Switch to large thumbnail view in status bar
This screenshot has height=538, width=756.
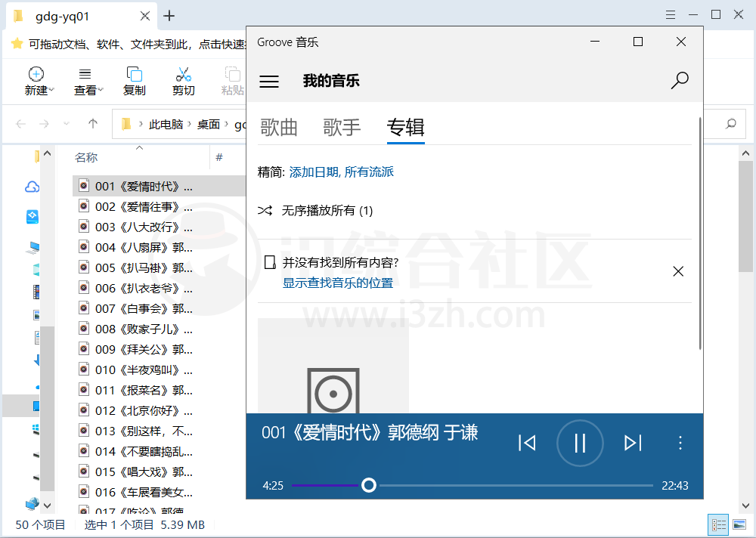[x=739, y=524]
